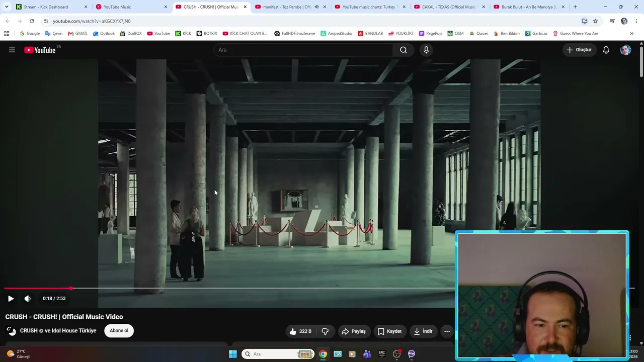Switch to the YouTube music charts tab
Screen dimensions: 644x362
[370, 7]
